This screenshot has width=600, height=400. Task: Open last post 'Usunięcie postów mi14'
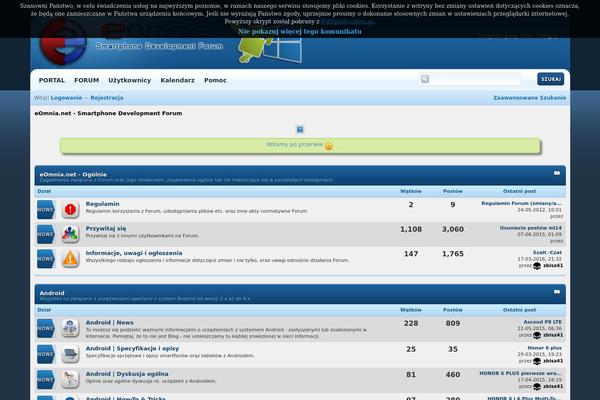[531, 228]
